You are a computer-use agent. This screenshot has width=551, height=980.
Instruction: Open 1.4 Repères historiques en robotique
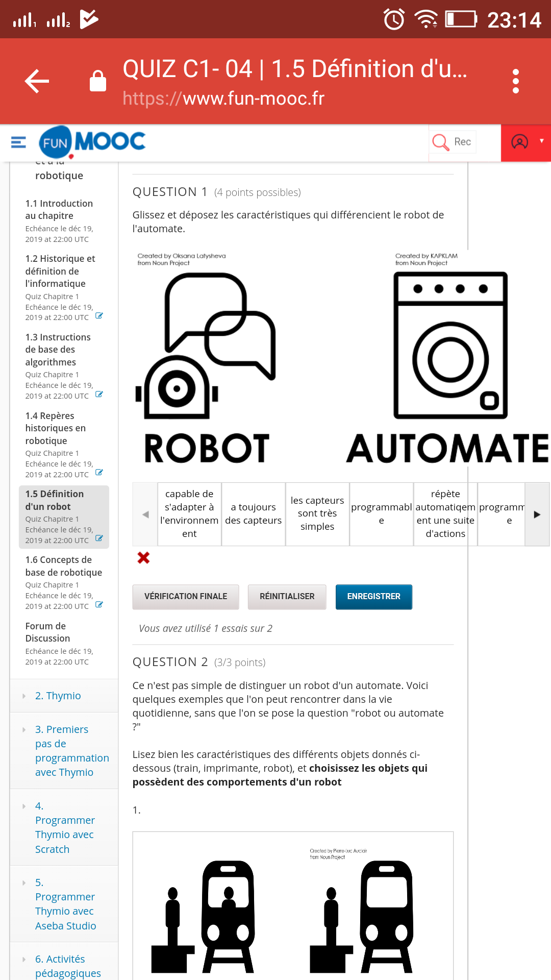(x=56, y=428)
